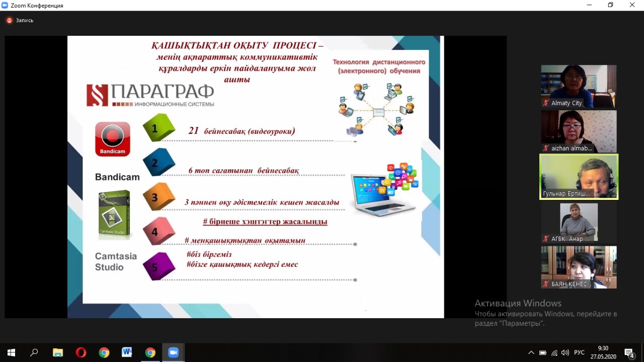Switch to Microsoft Word on the taskbar
The height and width of the screenshot is (362, 644).
tap(127, 352)
